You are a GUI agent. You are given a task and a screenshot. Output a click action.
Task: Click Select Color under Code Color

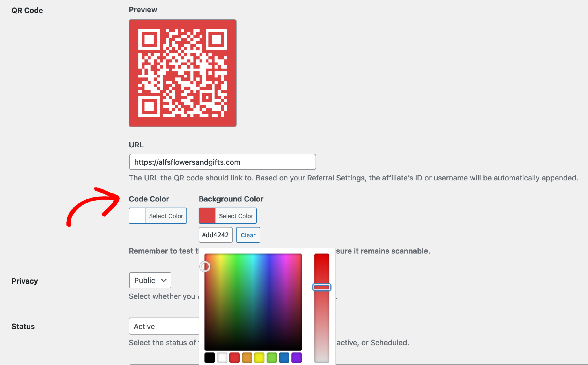166,216
